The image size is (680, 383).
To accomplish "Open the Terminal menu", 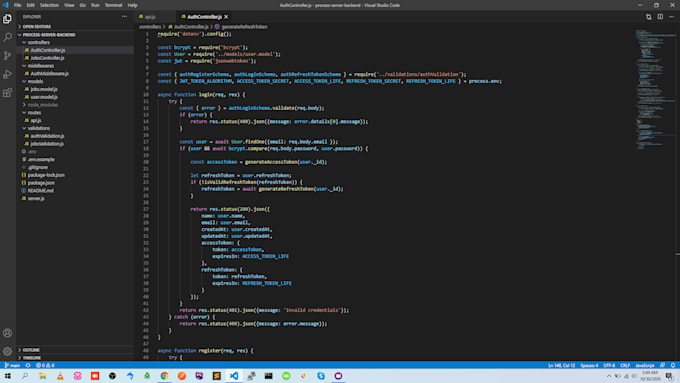I will click(x=113, y=5).
